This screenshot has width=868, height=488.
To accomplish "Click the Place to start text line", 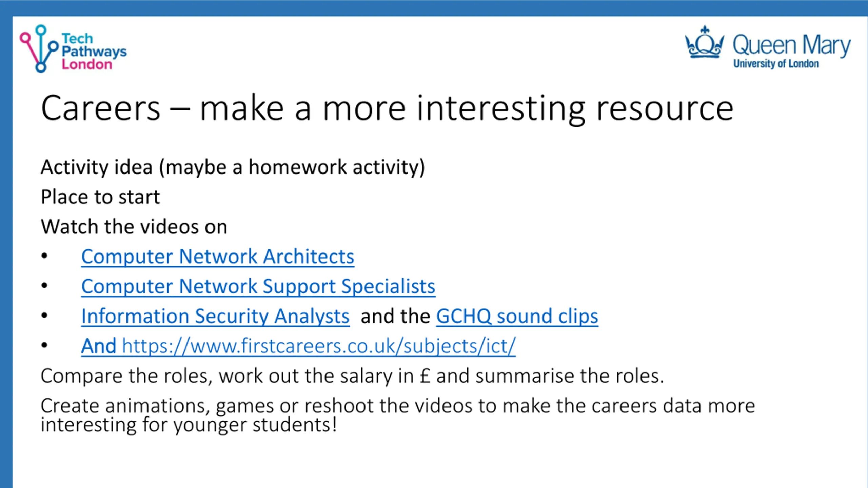I will (100, 197).
